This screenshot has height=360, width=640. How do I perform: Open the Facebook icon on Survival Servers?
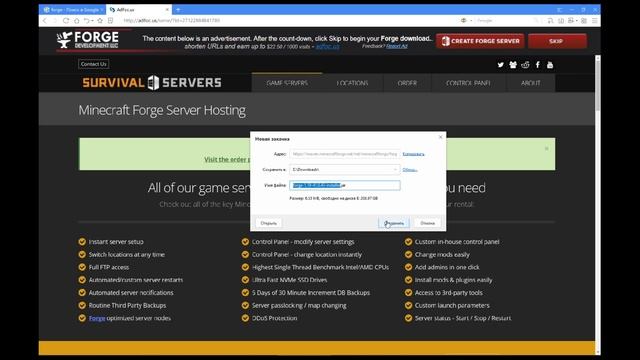coord(538,65)
